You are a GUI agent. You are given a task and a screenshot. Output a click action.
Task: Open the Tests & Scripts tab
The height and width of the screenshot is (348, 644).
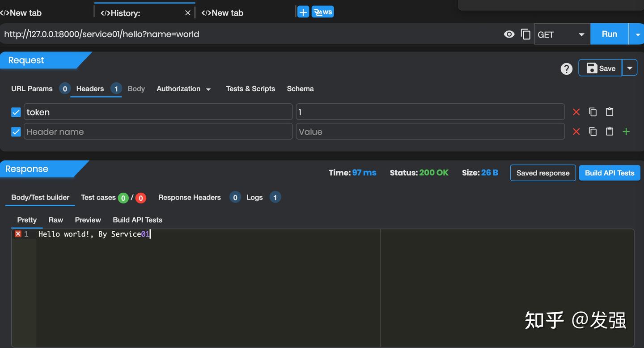pyautogui.click(x=250, y=89)
